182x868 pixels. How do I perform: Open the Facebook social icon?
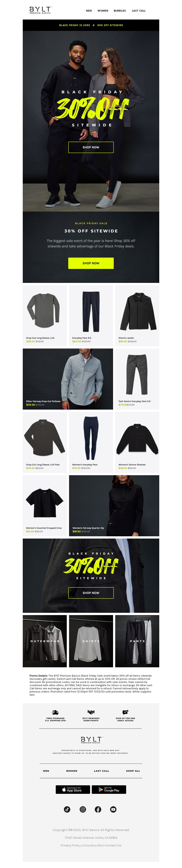coord(98,809)
